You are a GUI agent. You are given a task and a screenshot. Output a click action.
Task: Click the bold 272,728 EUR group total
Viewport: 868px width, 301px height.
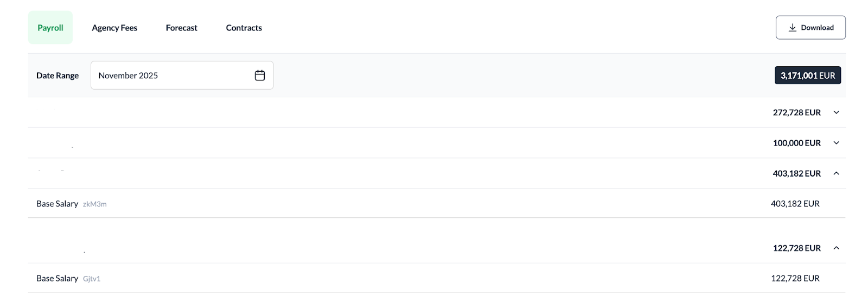point(796,112)
